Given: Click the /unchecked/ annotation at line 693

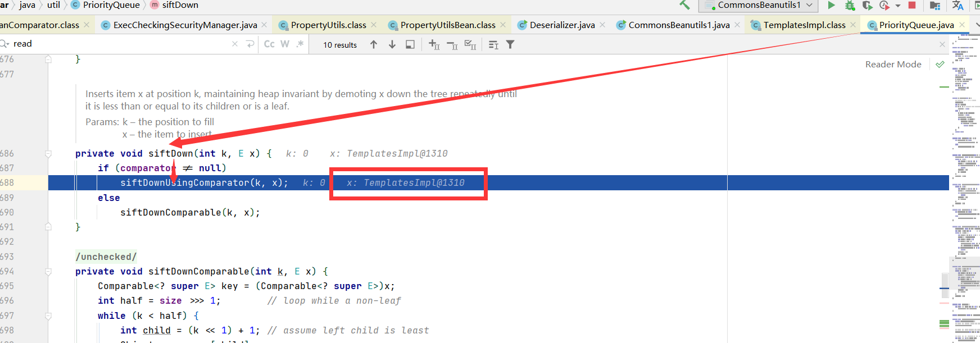Looking at the screenshot, I should [x=106, y=257].
